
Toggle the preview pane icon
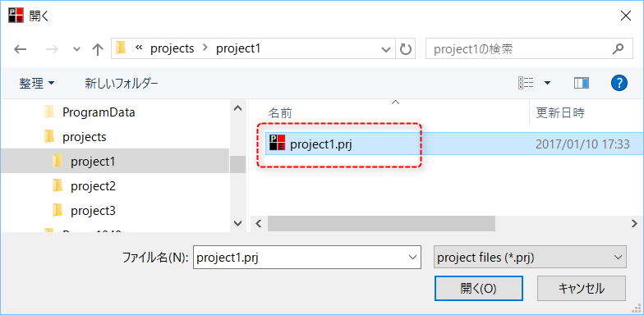pyautogui.click(x=582, y=84)
